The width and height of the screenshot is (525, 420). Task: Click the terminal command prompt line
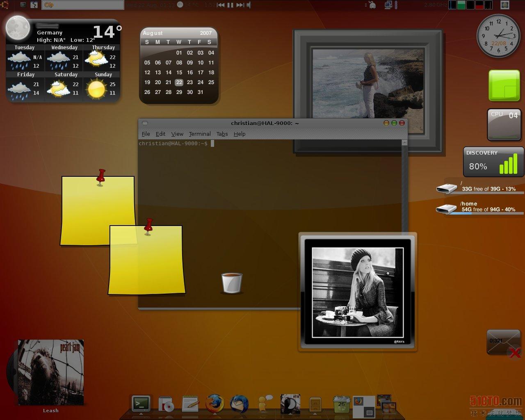pos(176,143)
